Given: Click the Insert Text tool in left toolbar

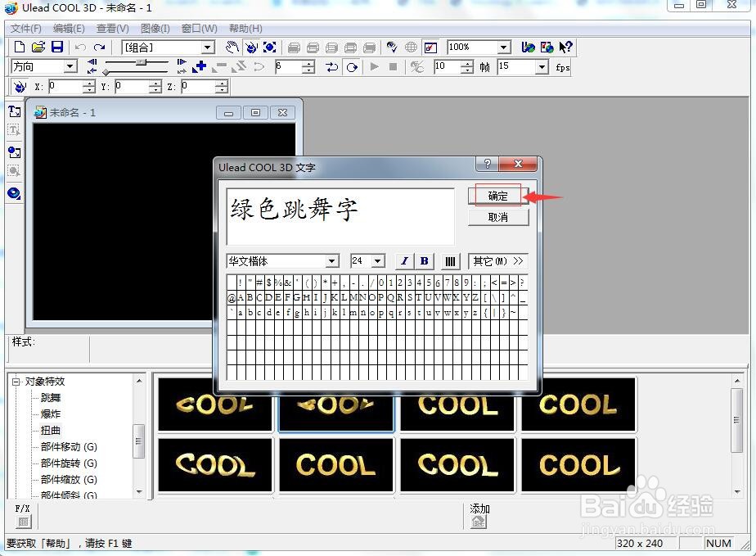Looking at the screenshot, I should pos(15,111).
